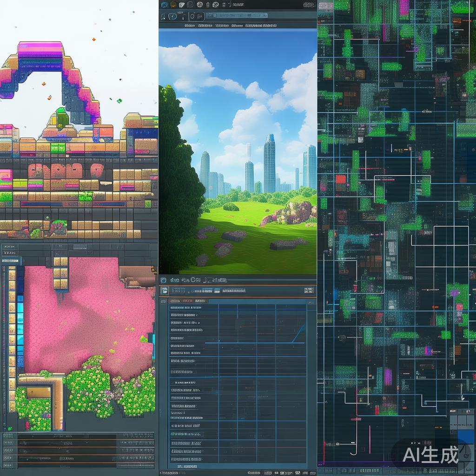This screenshot has width=476, height=476.
Task: Click the button at the right end of the top toolbar
Action: [309, 5]
